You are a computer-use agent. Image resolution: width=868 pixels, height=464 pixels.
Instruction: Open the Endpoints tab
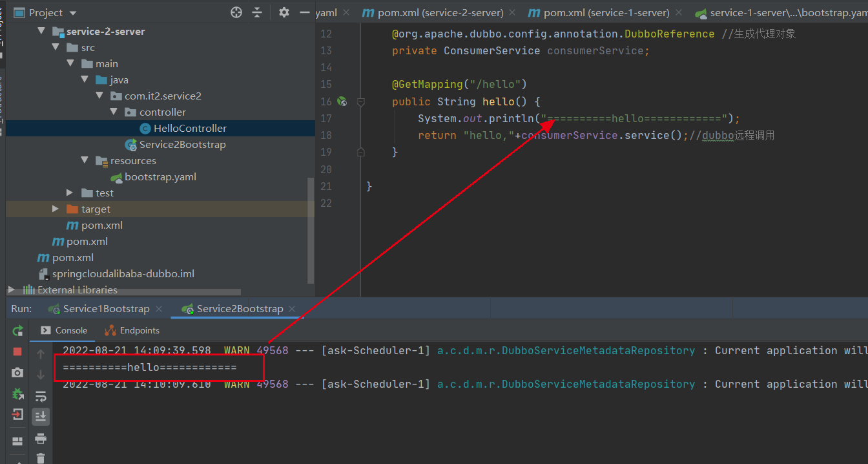(x=132, y=330)
